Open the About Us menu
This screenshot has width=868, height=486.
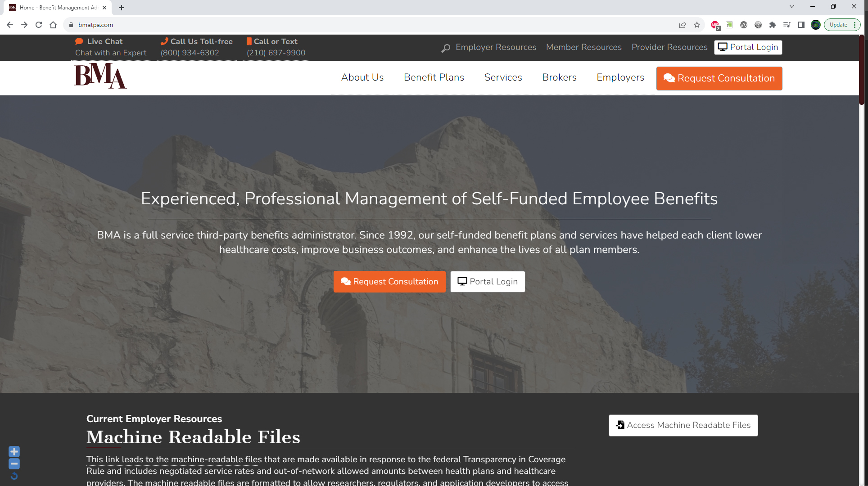pyautogui.click(x=362, y=77)
